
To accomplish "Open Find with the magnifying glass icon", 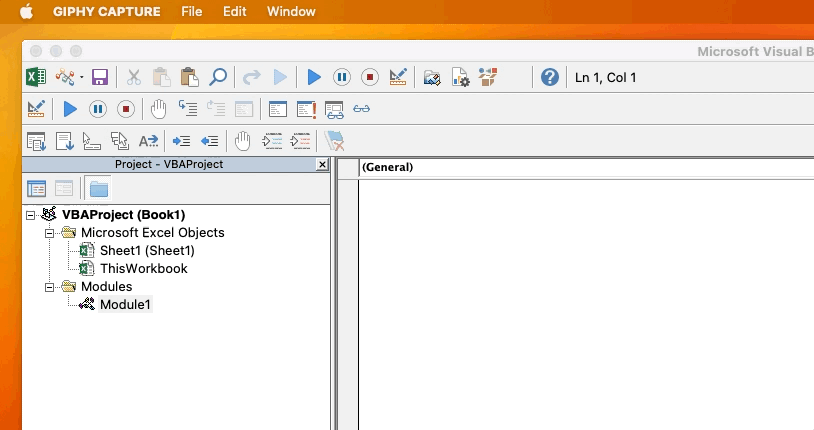I will tap(218, 77).
